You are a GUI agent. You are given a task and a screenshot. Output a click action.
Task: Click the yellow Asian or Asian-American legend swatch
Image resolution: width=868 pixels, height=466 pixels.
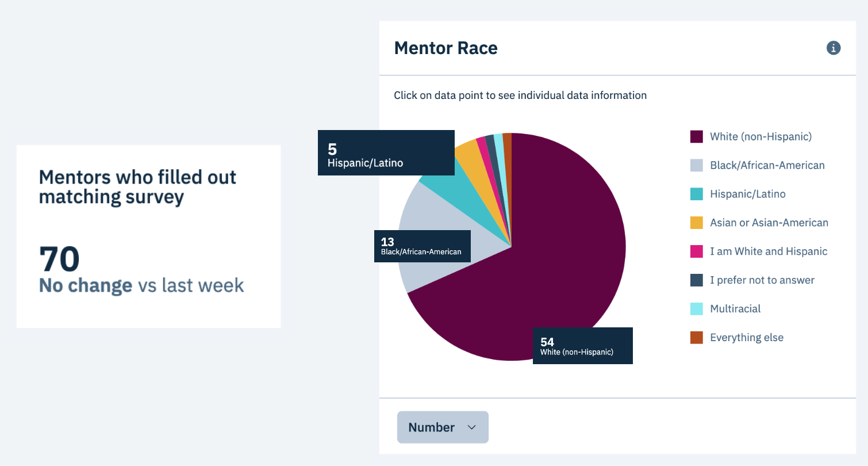click(x=695, y=223)
